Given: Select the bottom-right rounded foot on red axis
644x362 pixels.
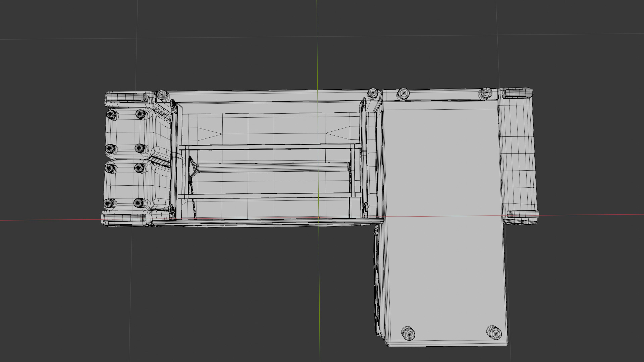Looking at the screenshot, I should click(x=523, y=215).
